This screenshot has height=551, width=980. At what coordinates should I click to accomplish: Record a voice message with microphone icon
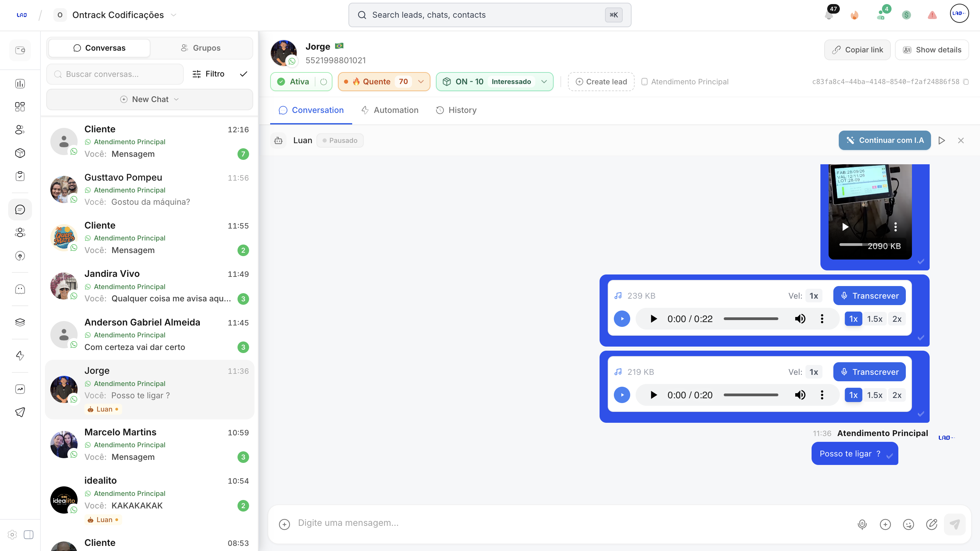tap(862, 524)
